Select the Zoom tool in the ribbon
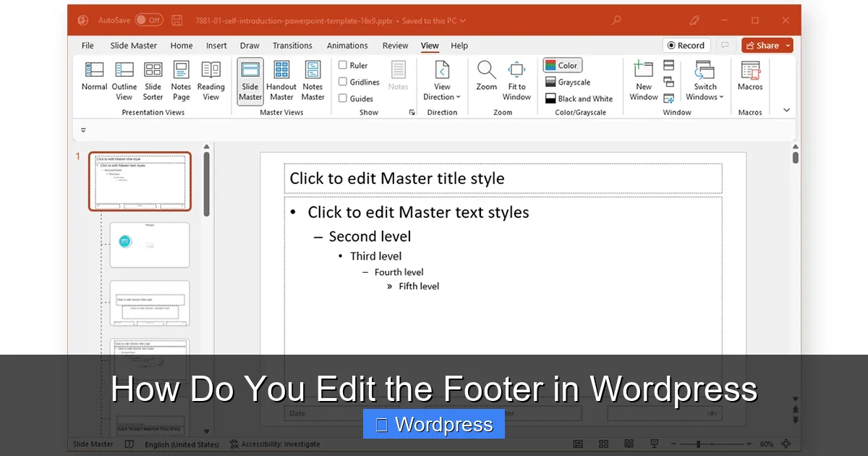This screenshot has height=456, width=868. pyautogui.click(x=486, y=80)
